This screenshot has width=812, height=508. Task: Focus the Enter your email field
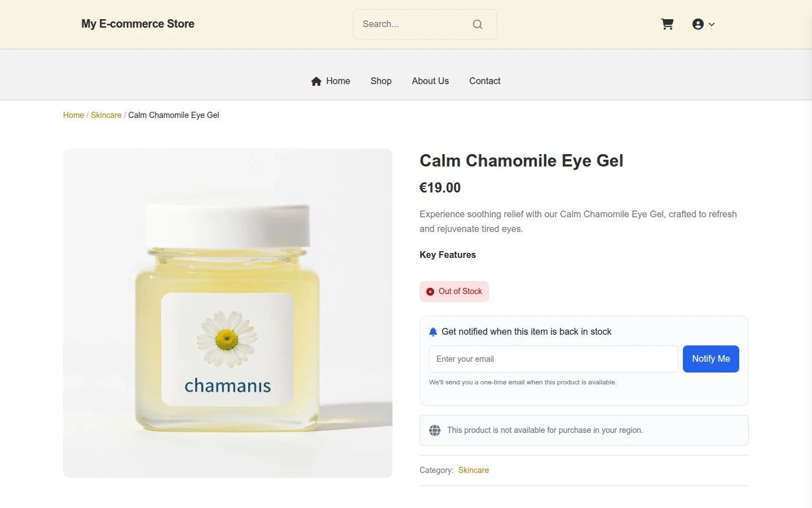(554, 359)
